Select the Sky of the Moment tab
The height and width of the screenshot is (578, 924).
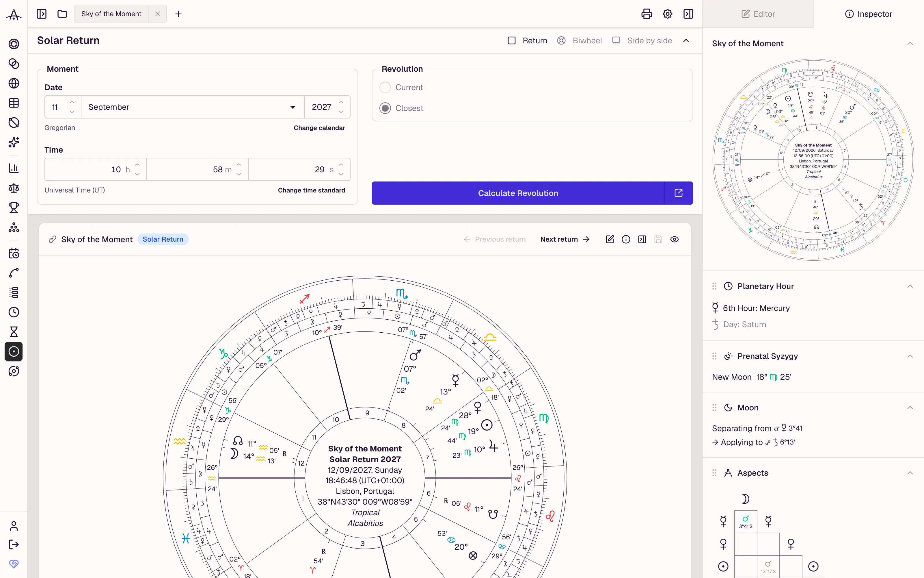111,14
